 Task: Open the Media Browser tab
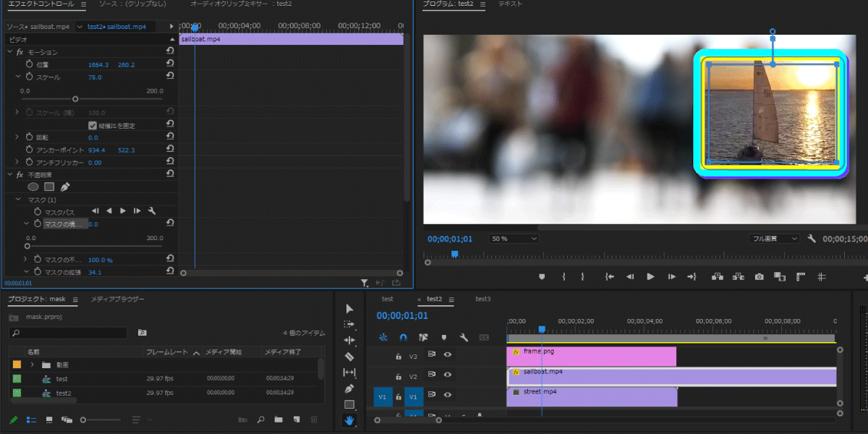pyautogui.click(x=117, y=299)
